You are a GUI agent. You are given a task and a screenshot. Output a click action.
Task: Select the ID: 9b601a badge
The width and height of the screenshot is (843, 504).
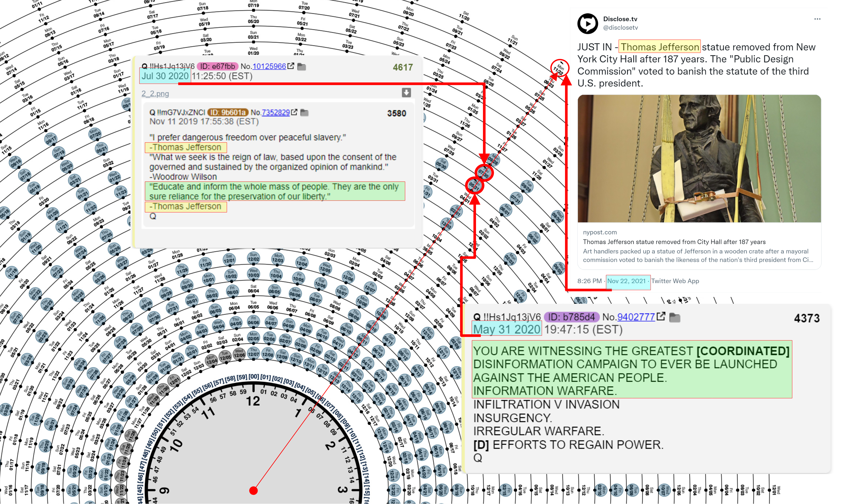(228, 112)
